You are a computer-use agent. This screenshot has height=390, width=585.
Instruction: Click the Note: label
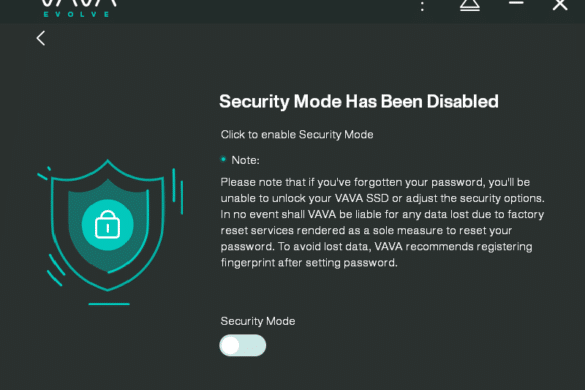245,160
